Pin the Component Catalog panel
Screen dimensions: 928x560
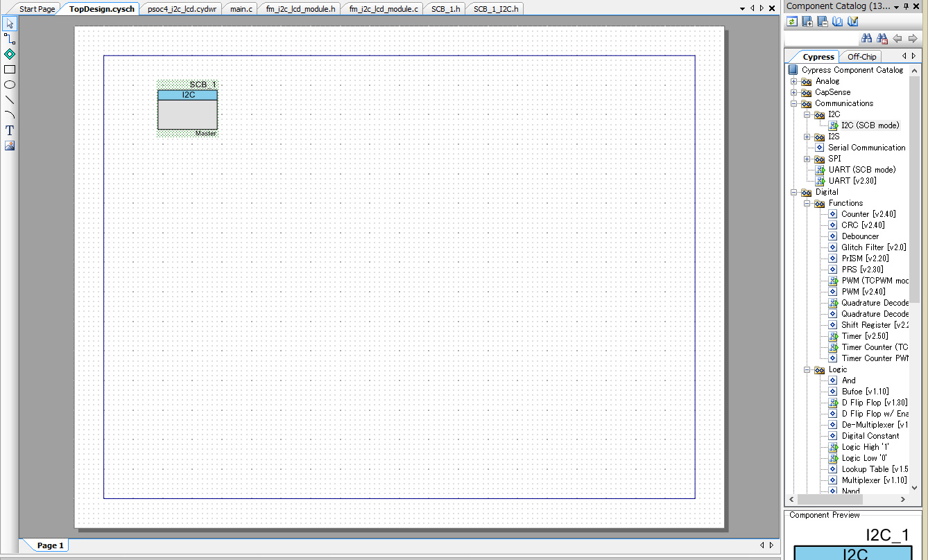click(x=906, y=6)
